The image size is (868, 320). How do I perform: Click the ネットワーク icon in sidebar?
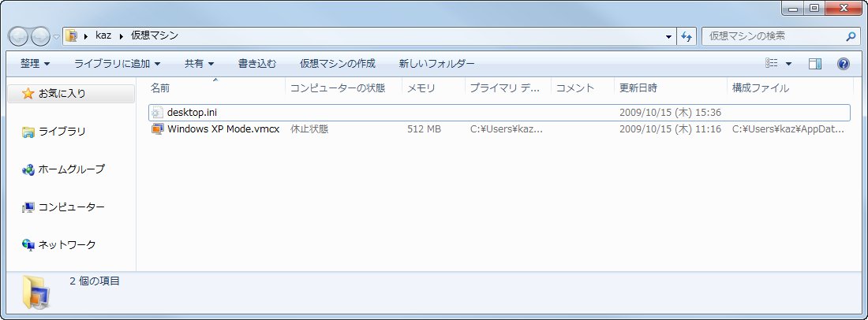pyautogui.click(x=28, y=245)
